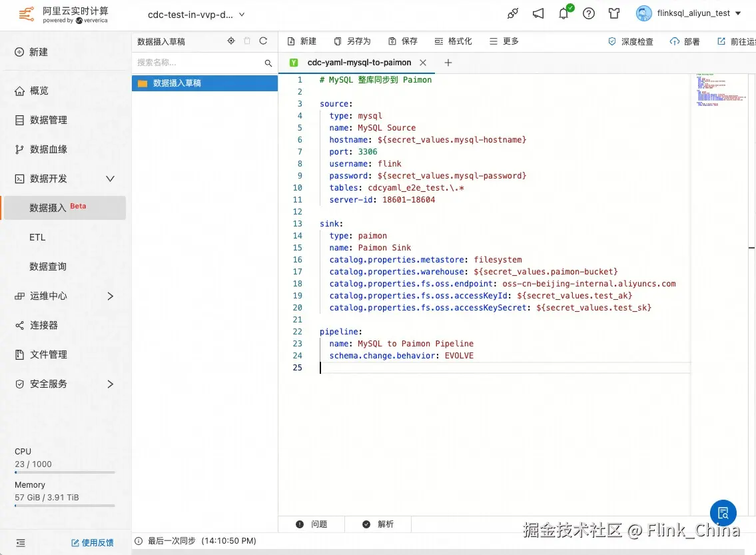This screenshot has width=756, height=555.
Task: Expand the flinksql_aliyun_test account menu
Action: click(x=699, y=13)
